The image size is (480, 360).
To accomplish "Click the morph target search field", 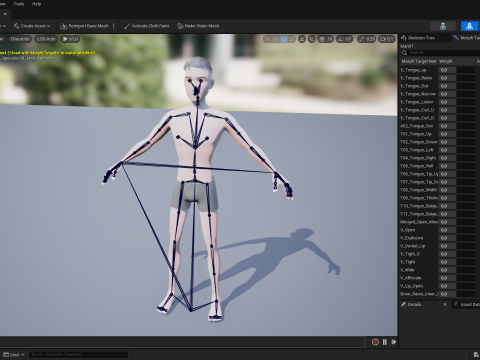I will (440, 53).
